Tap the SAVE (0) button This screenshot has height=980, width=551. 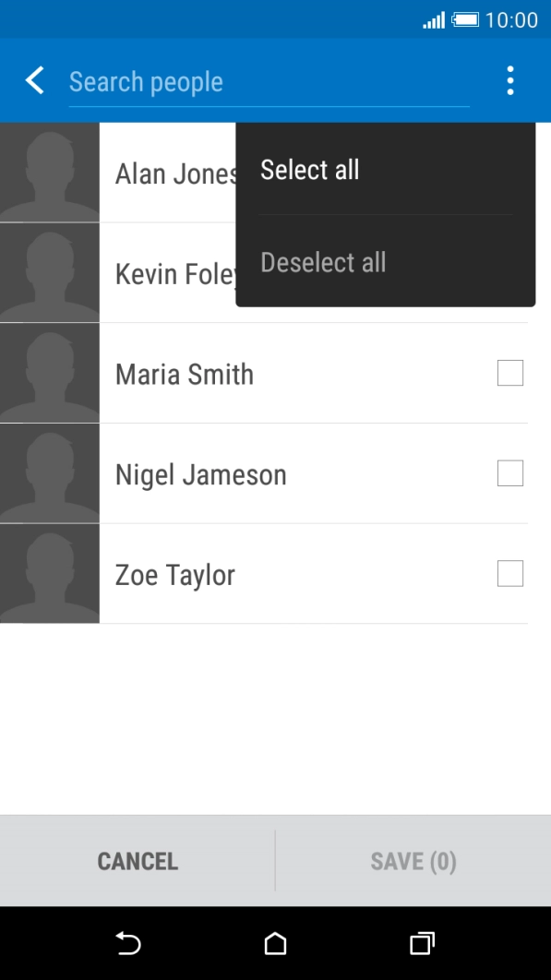[x=413, y=860]
